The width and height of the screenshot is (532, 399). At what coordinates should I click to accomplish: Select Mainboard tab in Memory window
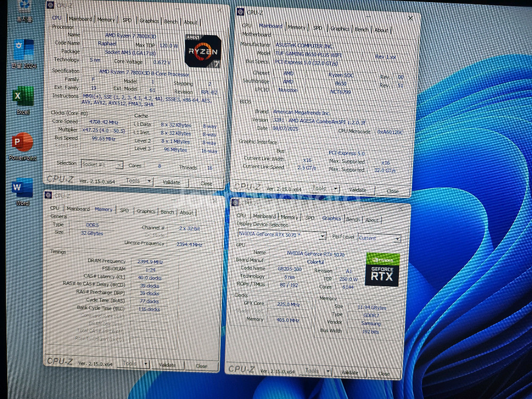tap(78, 209)
